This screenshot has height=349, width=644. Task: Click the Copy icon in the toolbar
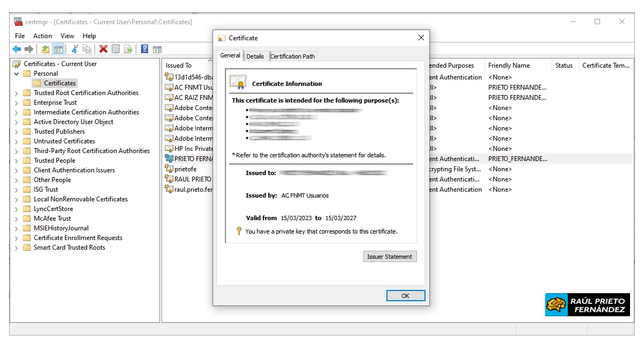coord(87,49)
